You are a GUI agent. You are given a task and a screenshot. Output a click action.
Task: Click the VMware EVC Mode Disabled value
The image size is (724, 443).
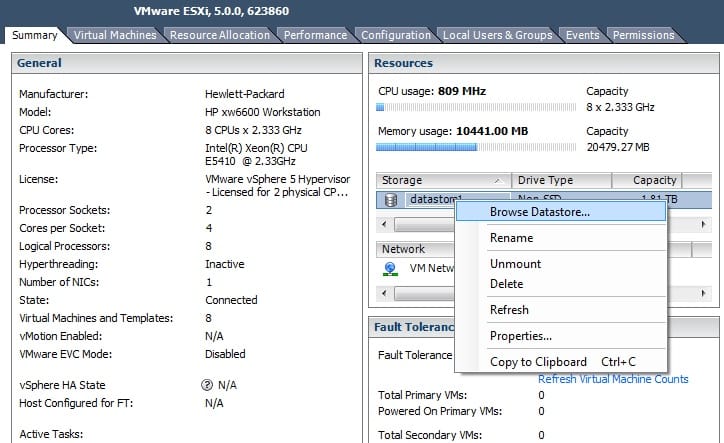point(225,354)
